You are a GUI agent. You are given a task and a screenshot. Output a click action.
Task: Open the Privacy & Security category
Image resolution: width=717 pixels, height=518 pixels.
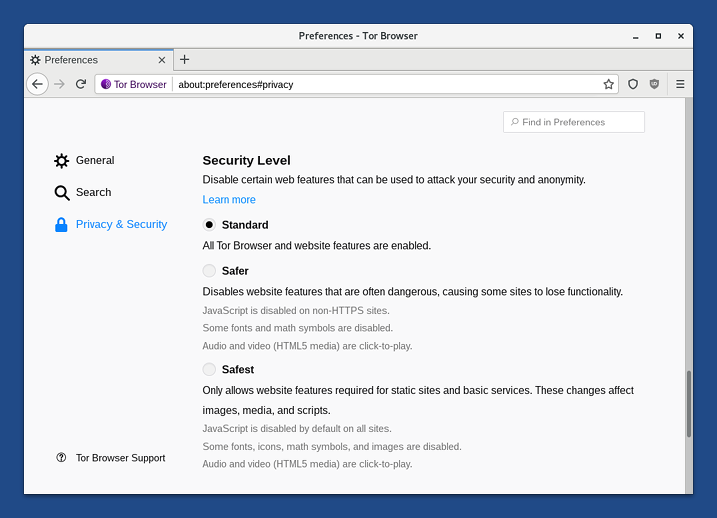pos(111,224)
